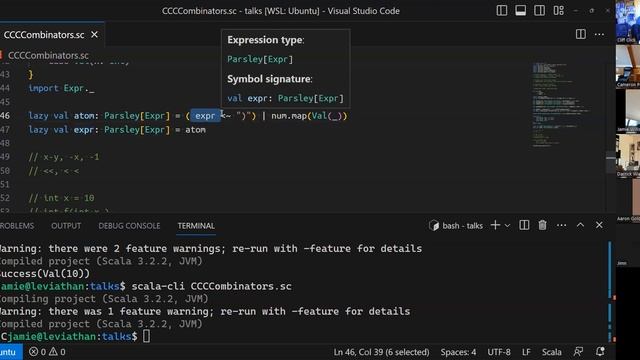Click comment // x-y, -x, -1
The height and width of the screenshot is (360, 640).
[x=64, y=157]
